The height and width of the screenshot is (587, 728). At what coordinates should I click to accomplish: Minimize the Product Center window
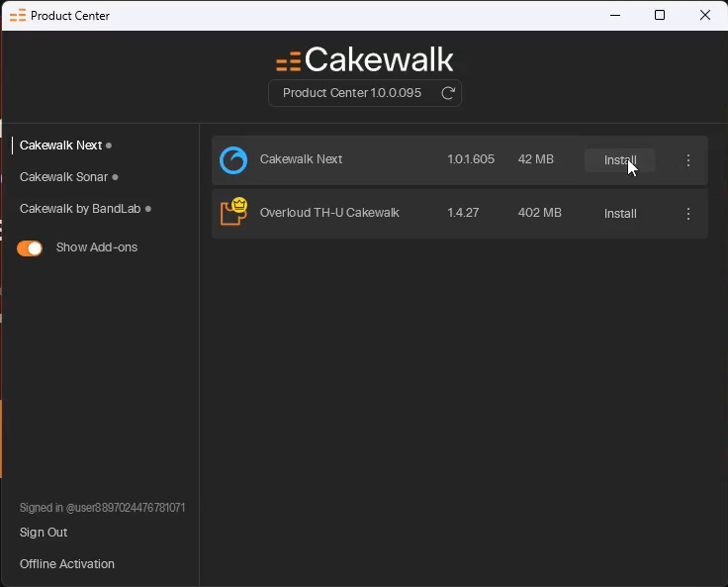(615, 15)
